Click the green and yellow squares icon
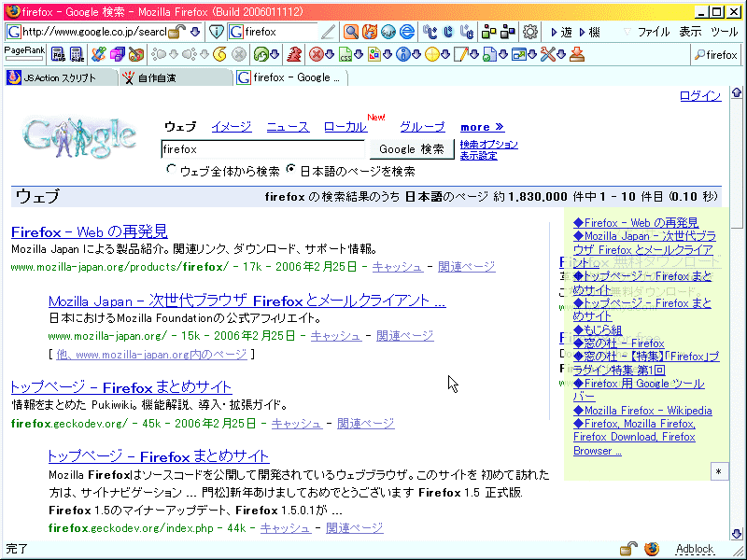747x560 pixels. [488, 32]
